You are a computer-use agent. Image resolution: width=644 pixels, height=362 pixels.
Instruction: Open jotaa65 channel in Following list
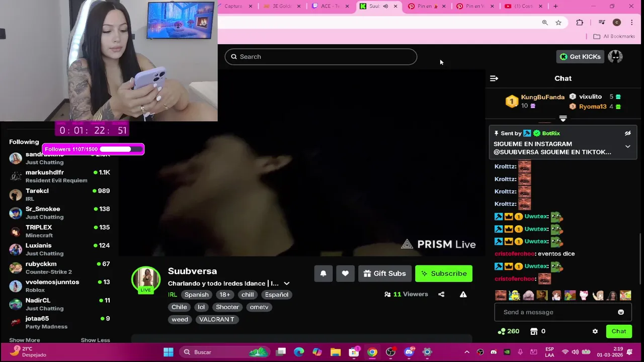60,322
